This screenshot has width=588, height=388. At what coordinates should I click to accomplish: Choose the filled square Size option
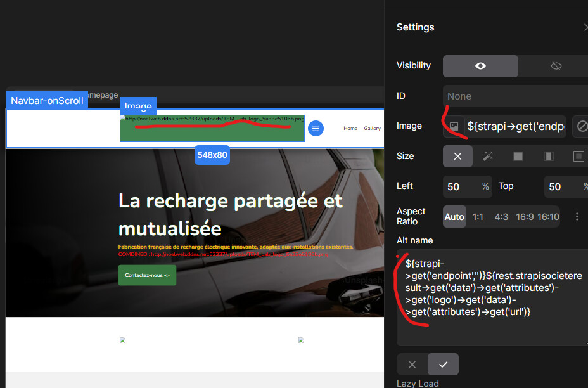tap(518, 156)
